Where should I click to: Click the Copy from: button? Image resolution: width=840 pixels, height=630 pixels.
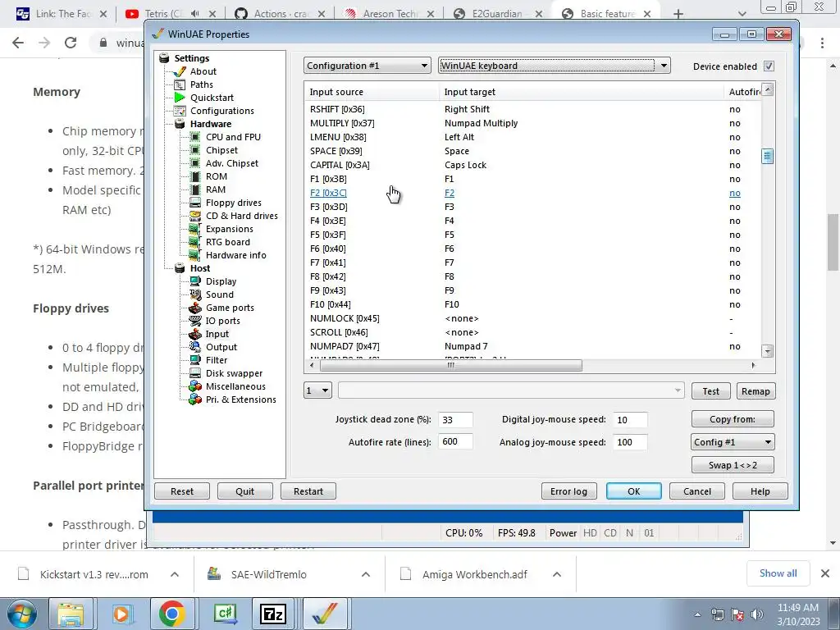coord(733,419)
